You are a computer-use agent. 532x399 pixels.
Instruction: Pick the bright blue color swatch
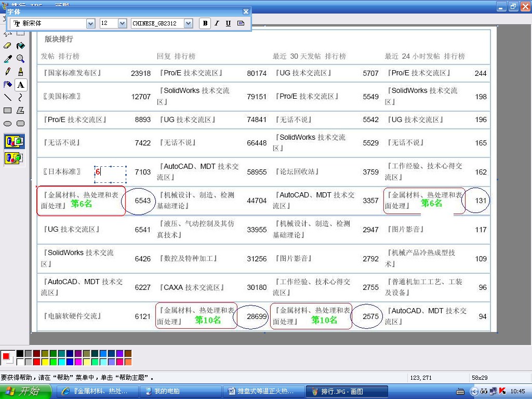pos(70,362)
